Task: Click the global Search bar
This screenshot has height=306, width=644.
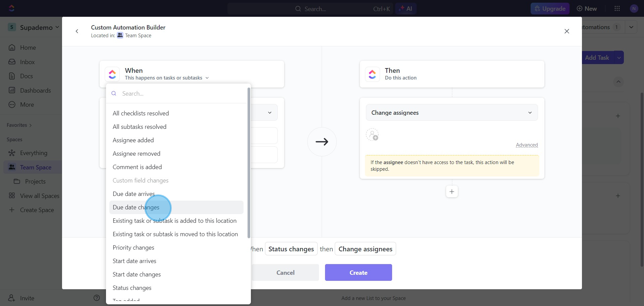Action: tap(310, 9)
